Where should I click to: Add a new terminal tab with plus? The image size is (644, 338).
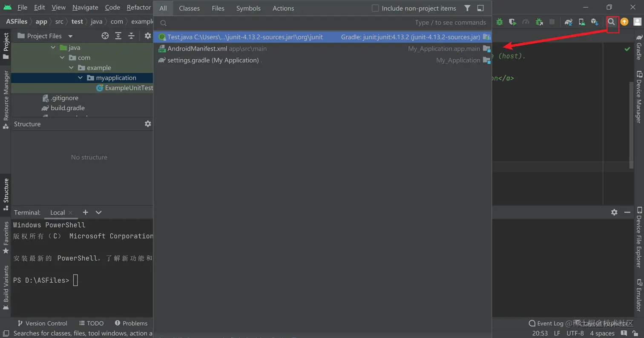click(85, 212)
